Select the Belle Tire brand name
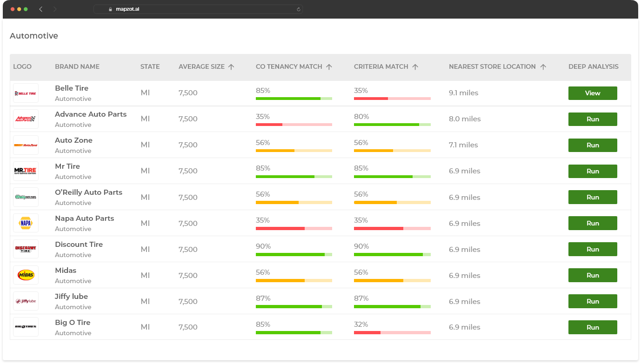Viewport: 641px width, 364px height. pyautogui.click(x=72, y=88)
